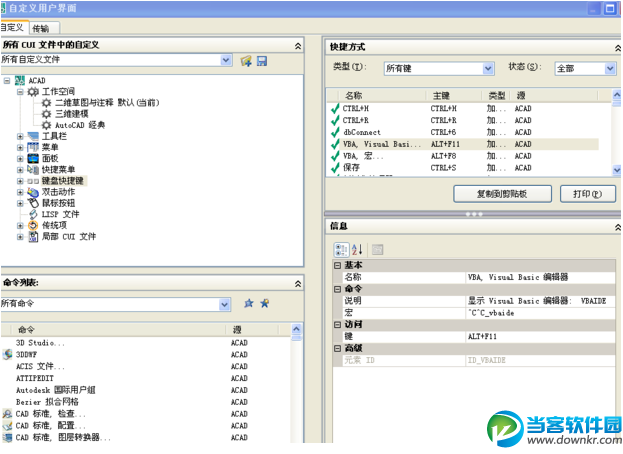This screenshot has height=454, width=623.
Task: Click the load partial customization file icon
Action: [246, 61]
